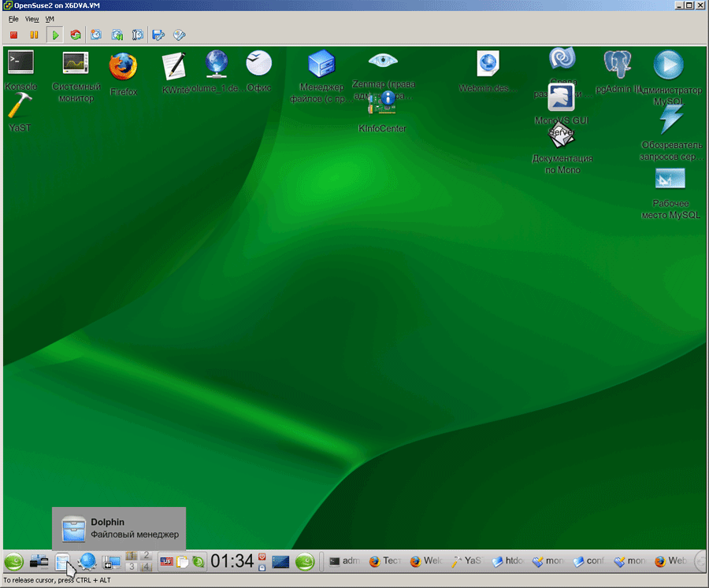Open KWrite desktop icon
Image resolution: width=709 pixels, height=588 pixels.
(175, 72)
